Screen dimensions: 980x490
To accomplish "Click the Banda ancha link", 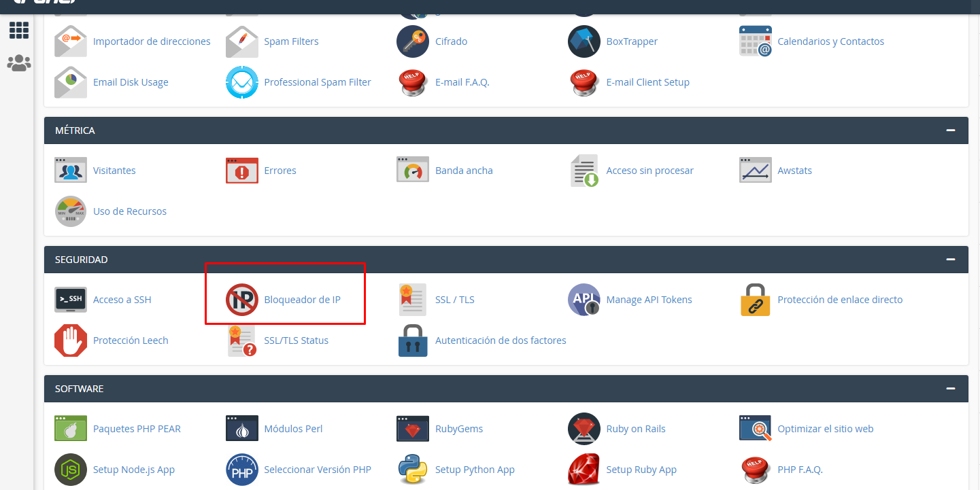I will (464, 171).
